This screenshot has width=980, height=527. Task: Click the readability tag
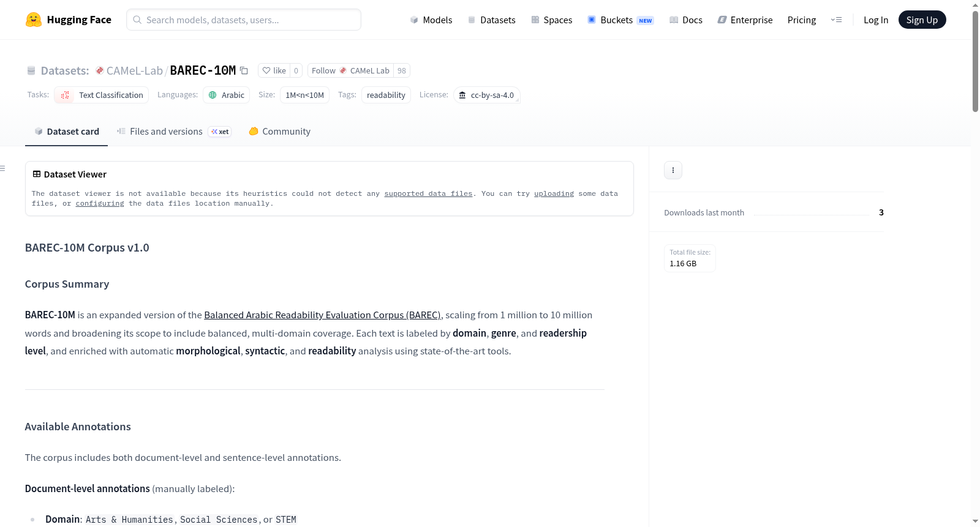386,95
